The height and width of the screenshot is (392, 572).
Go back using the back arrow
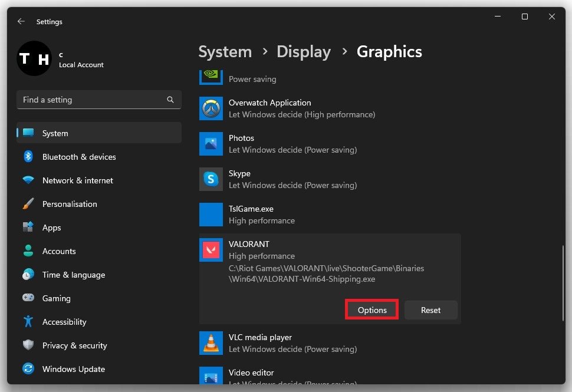21,21
